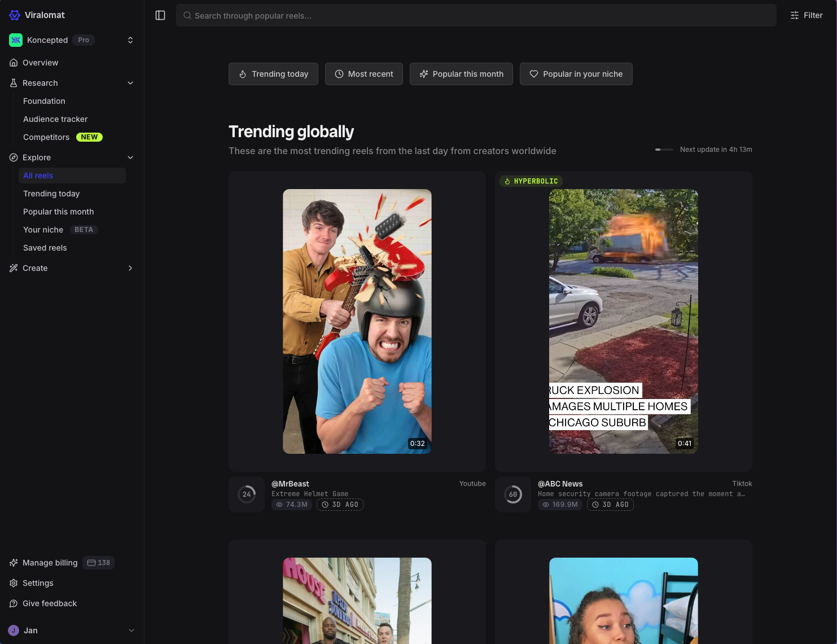Go to Trending today in sidebar

tap(51, 194)
